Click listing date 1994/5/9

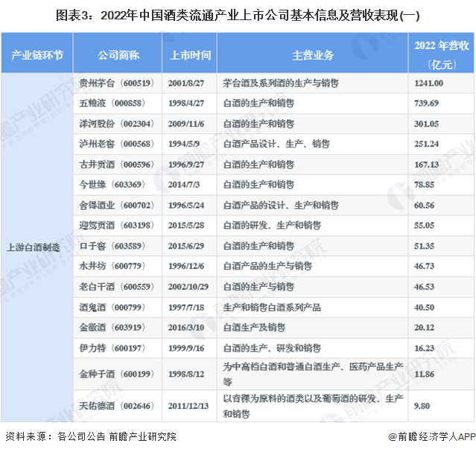pos(184,144)
